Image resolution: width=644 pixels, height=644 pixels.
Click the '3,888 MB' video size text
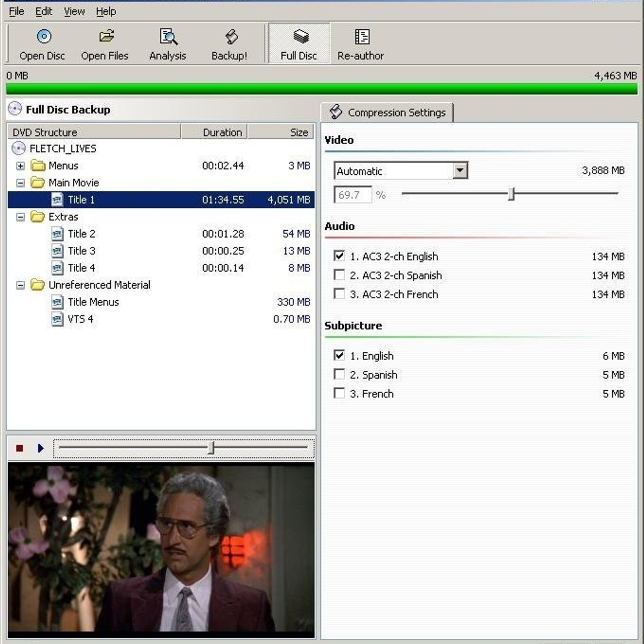(x=603, y=171)
